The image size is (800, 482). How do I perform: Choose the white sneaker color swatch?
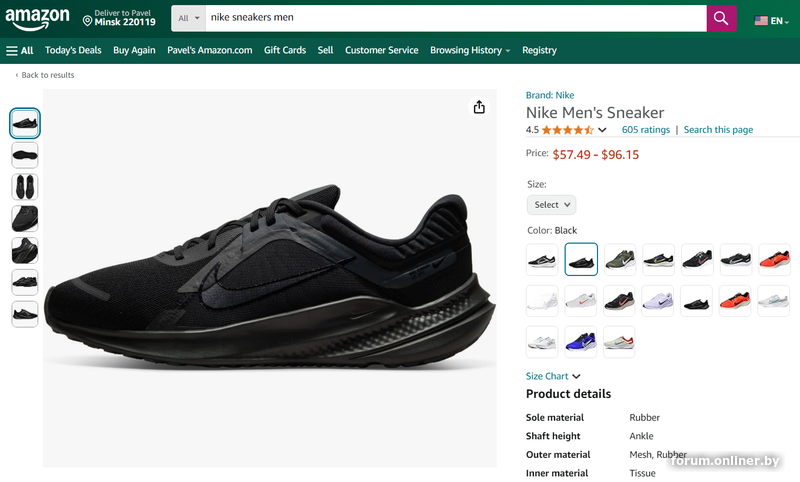point(542,300)
